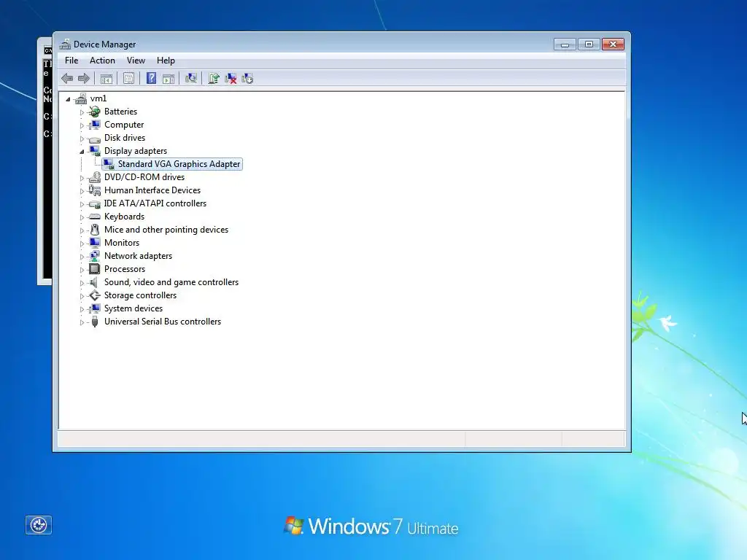Expand Sound, video and game controllers
This screenshot has height=560, width=747.
coord(82,284)
